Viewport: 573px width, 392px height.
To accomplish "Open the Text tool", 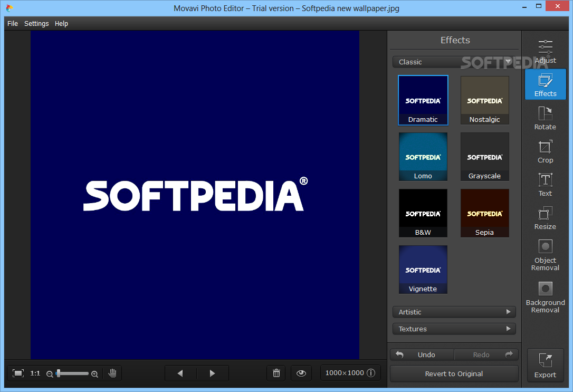I will 545,185.
